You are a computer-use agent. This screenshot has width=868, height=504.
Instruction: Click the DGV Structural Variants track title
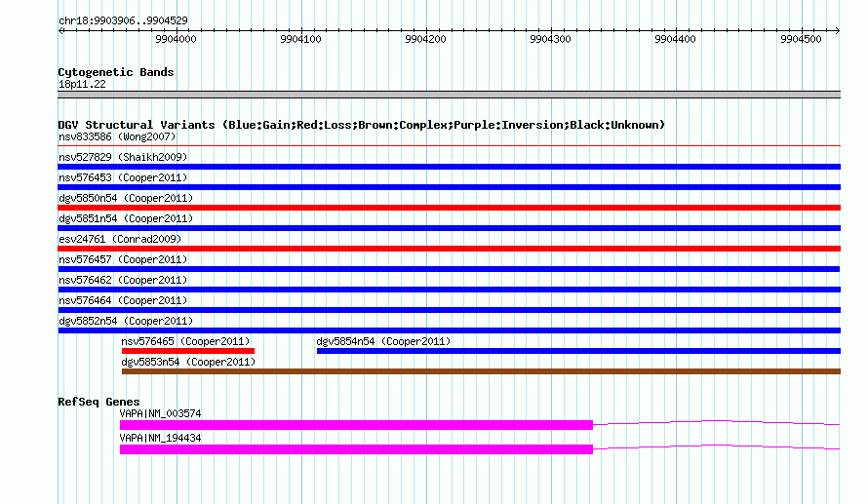pyautogui.click(x=361, y=125)
